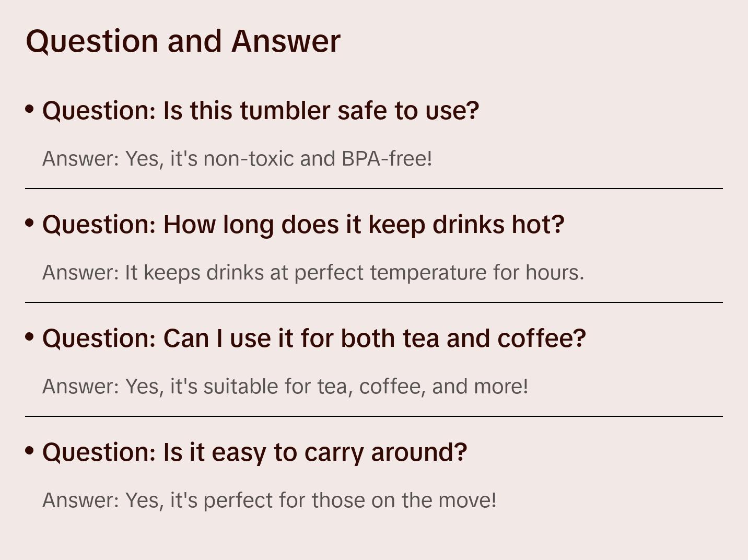Screen dimensions: 748x560
Task: Click the bullet beside the carry around question
Action: [x=30, y=450]
